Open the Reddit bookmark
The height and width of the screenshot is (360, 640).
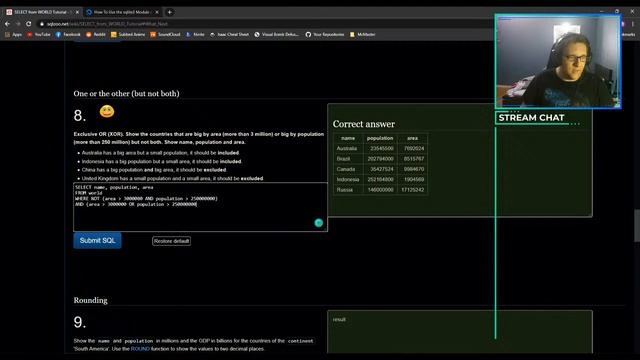(96, 35)
